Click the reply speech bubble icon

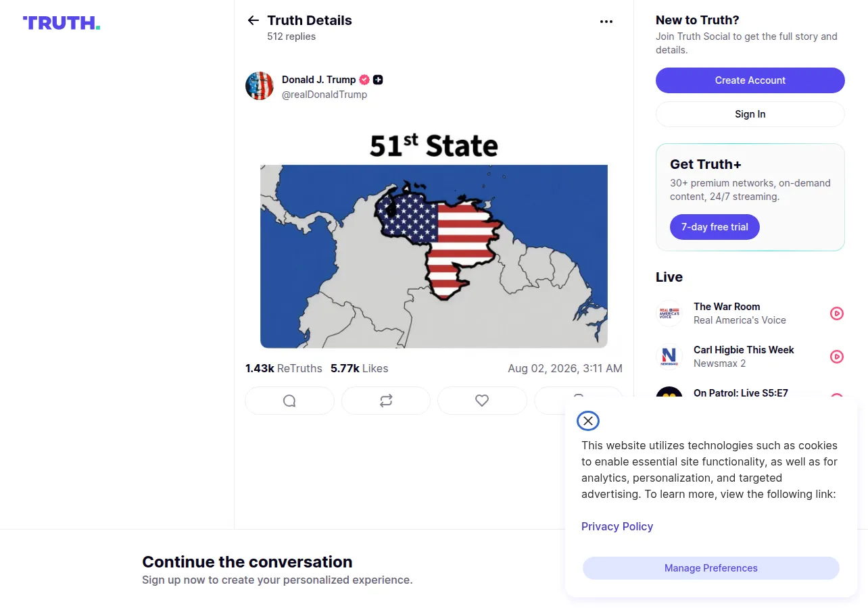pyautogui.click(x=289, y=401)
